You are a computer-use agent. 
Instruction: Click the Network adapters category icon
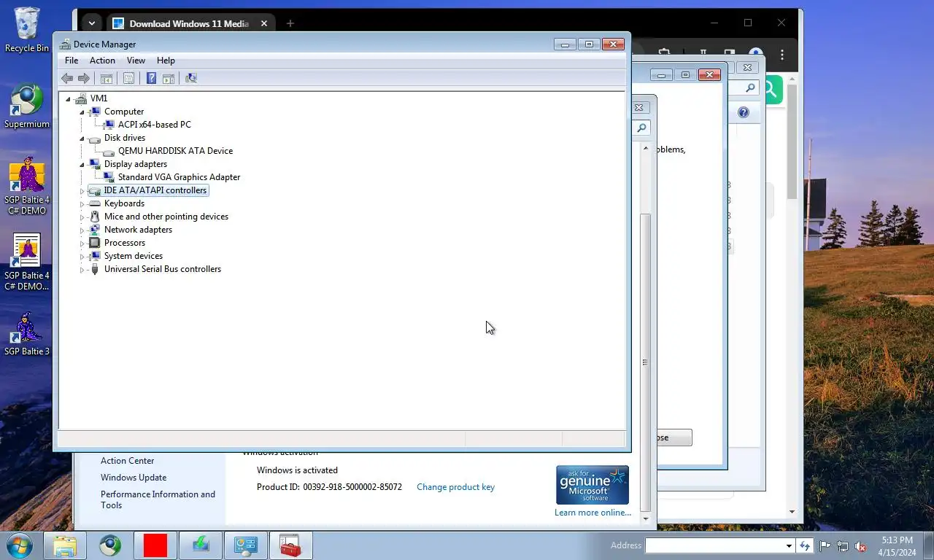[x=94, y=230]
